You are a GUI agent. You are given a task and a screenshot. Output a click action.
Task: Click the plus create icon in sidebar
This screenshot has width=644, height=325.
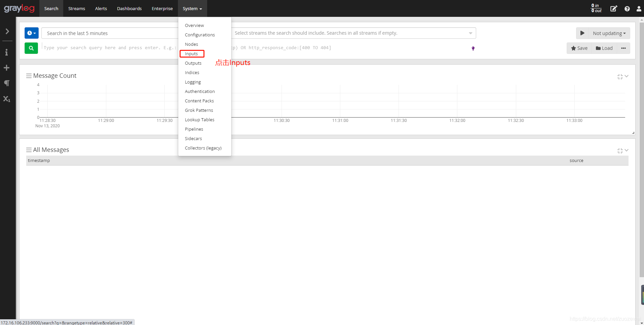(6, 68)
